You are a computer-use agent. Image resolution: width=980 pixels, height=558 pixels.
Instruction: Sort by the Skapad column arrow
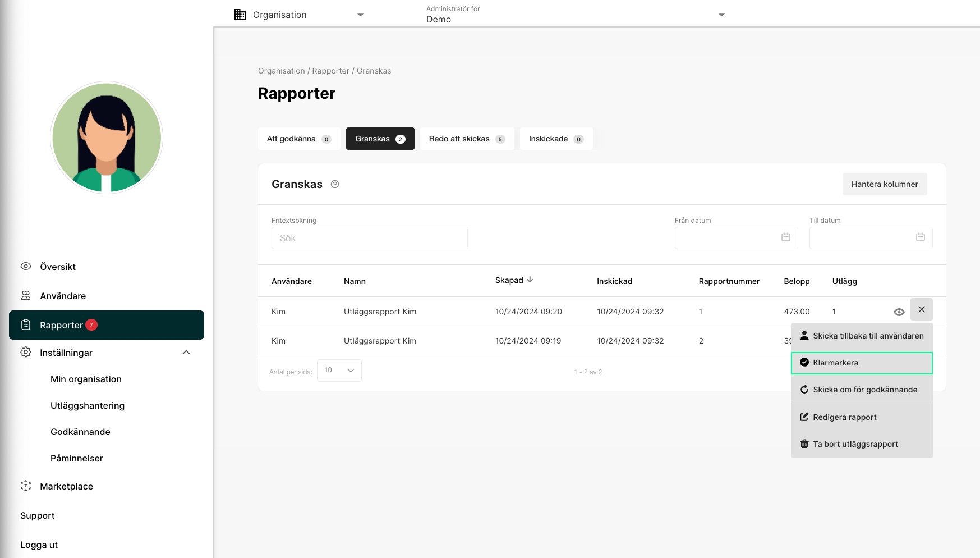[x=530, y=280]
